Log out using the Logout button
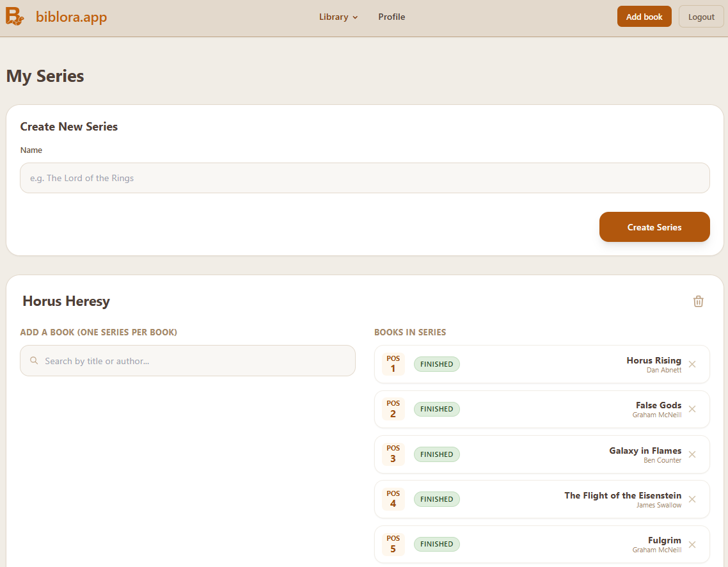The height and width of the screenshot is (567, 728). pyautogui.click(x=701, y=17)
